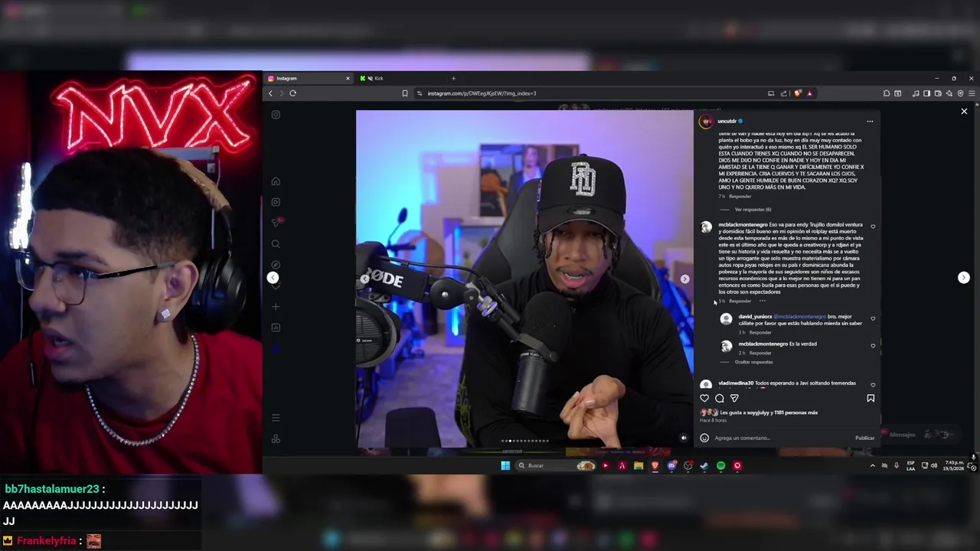Open the Windows Start menu
The height and width of the screenshot is (551, 980).
coord(505,465)
